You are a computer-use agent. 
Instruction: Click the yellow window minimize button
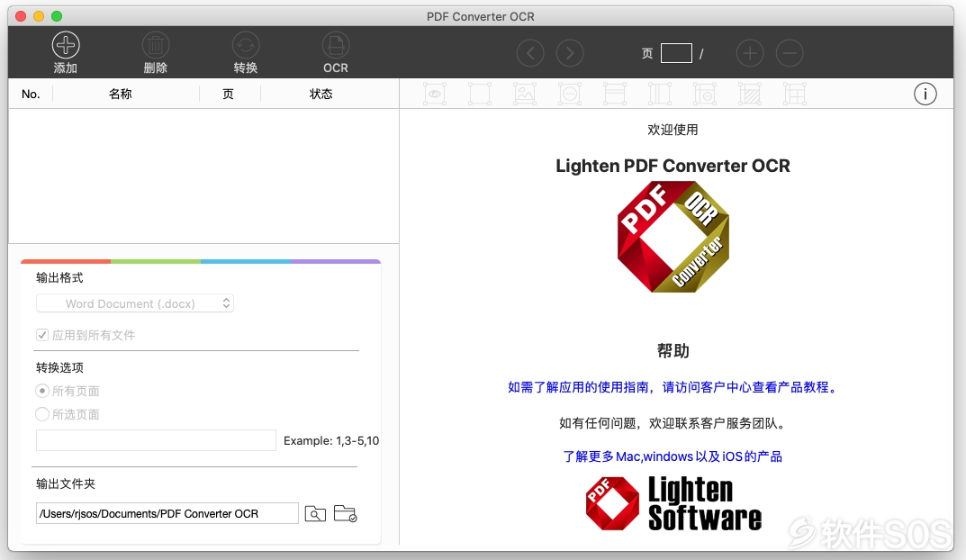tap(38, 16)
